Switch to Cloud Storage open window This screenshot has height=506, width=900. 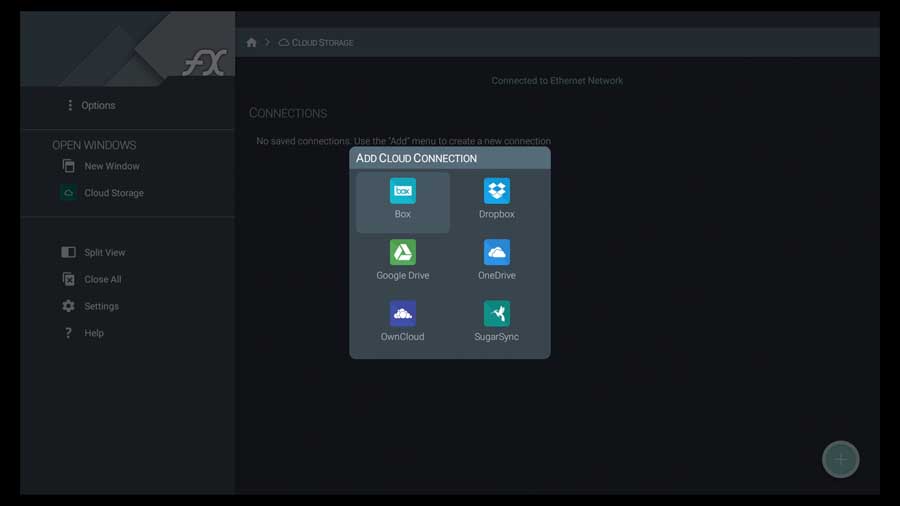click(x=114, y=193)
